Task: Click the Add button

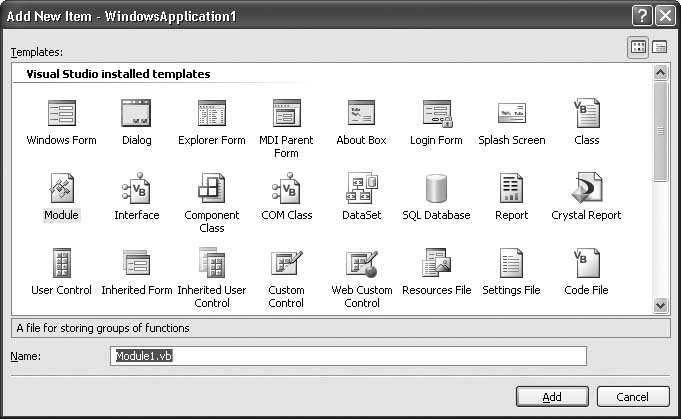Action: (551, 397)
